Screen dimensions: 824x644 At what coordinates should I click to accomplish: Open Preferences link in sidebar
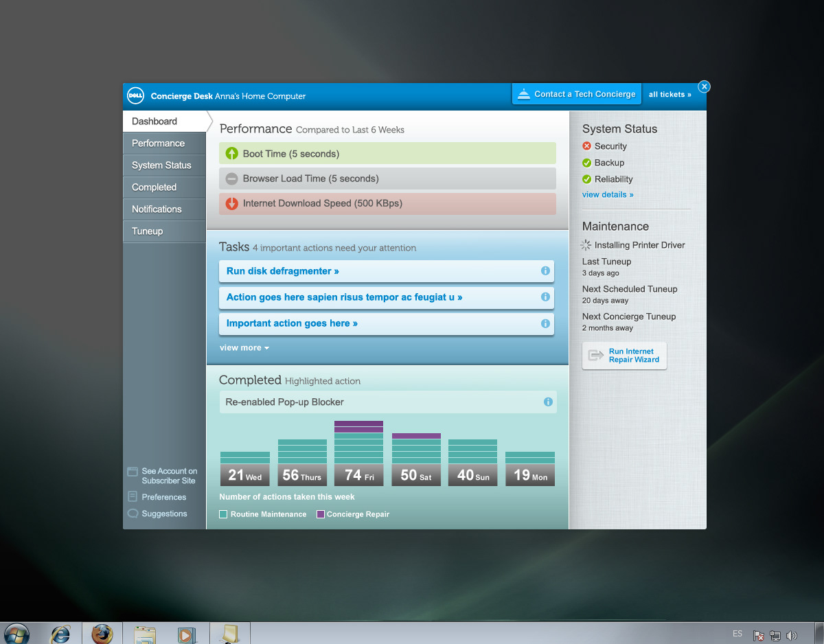point(164,497)
